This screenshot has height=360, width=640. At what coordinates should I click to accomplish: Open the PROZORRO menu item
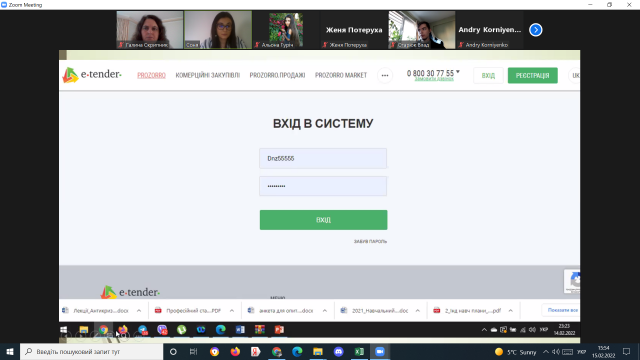151,76
